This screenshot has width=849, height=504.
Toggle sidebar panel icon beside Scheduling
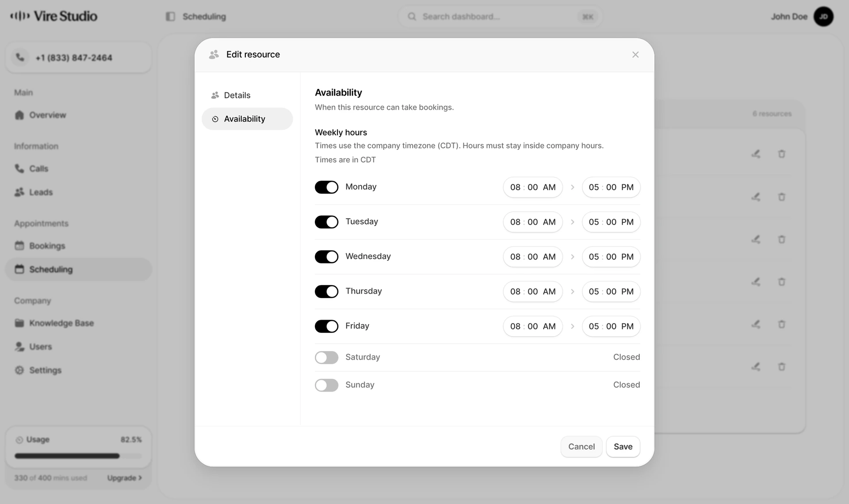(170, 16)
